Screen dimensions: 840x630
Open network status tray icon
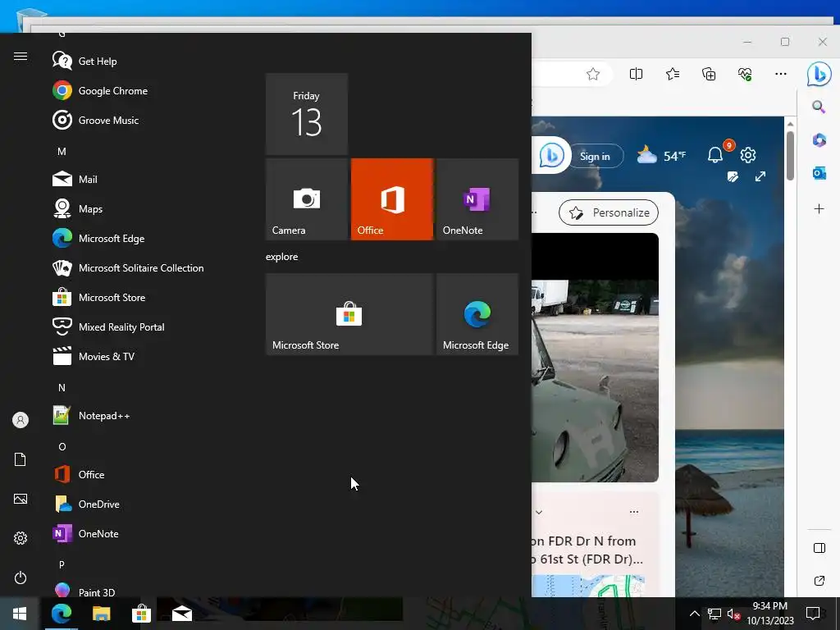(x=714, y=614)
